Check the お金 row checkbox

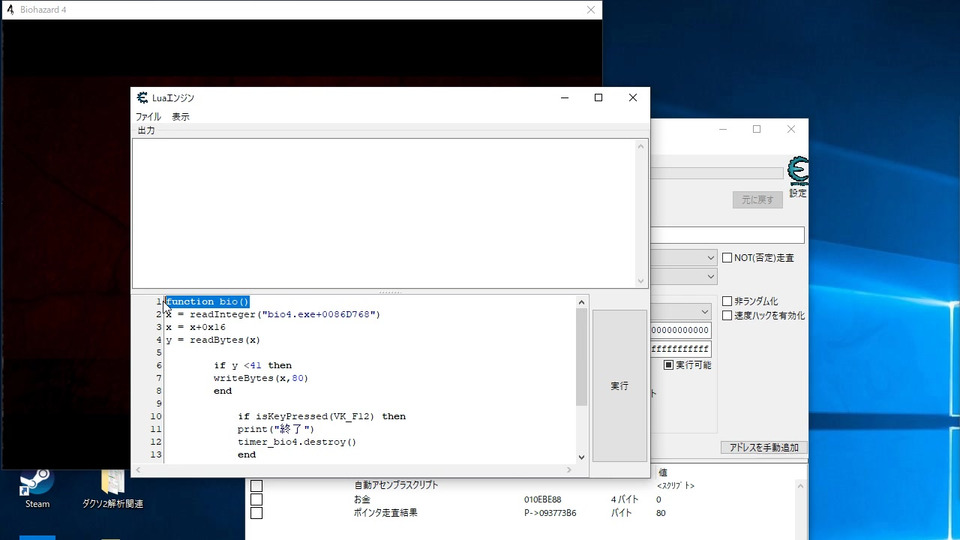257,500
